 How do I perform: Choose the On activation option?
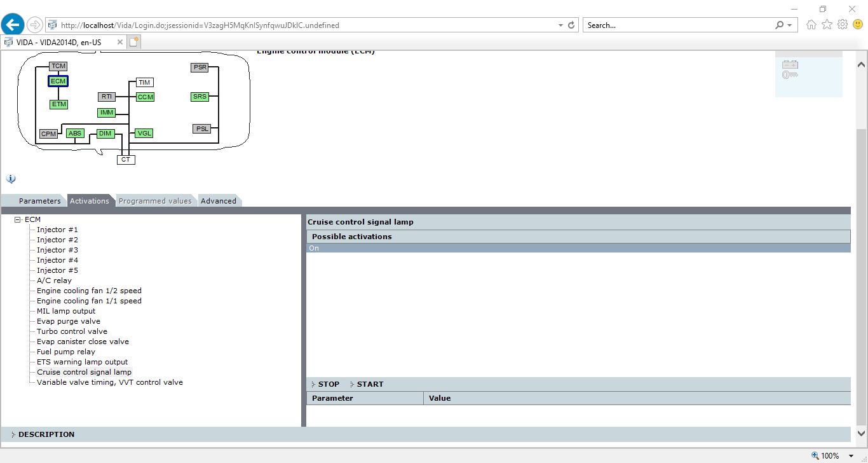(x=314, y=248)
